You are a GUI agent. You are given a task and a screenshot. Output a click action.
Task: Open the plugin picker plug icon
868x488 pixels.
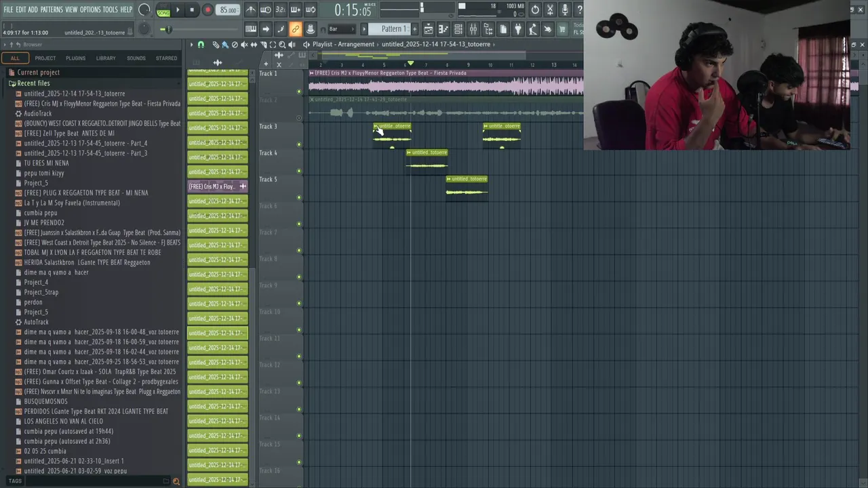point(518,29)
